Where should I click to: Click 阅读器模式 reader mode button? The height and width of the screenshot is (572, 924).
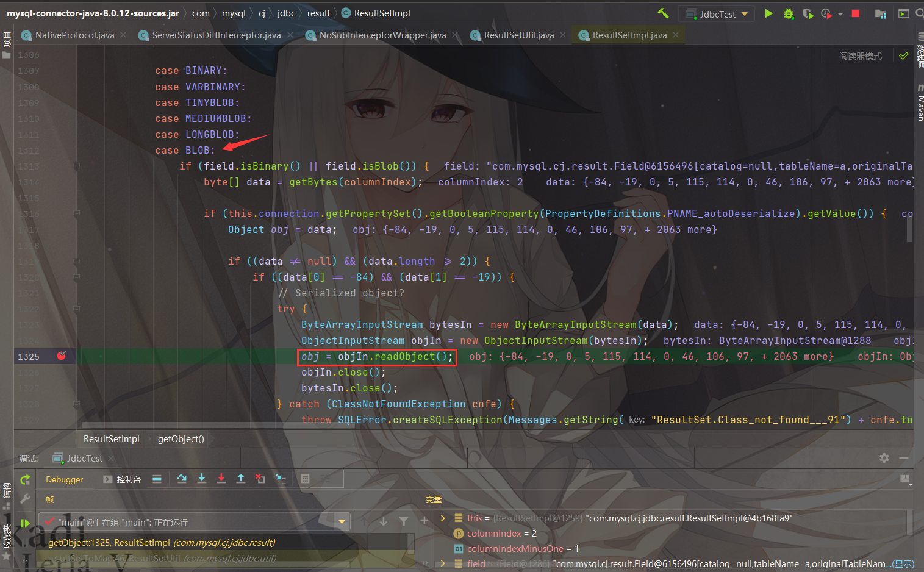pyautogui.click(x=860, y=56)
